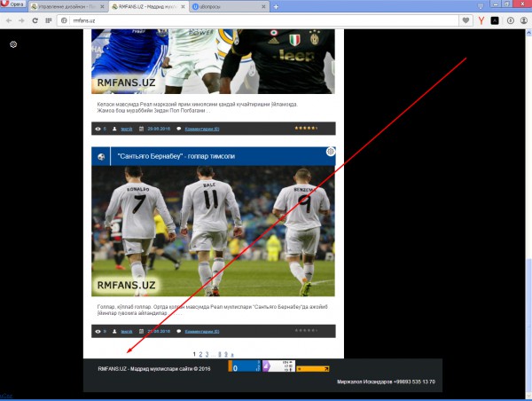Close the uВопросы tab

(263, 7)
